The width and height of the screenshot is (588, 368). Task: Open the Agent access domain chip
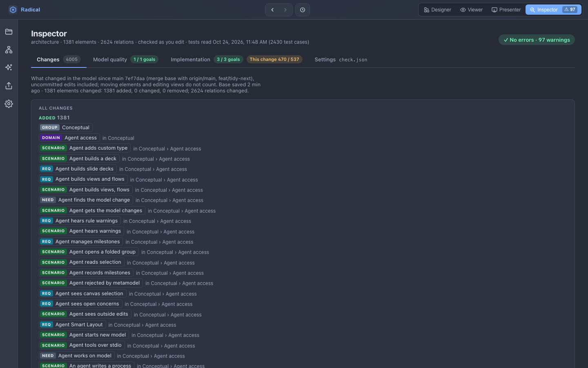click(69, 138)
